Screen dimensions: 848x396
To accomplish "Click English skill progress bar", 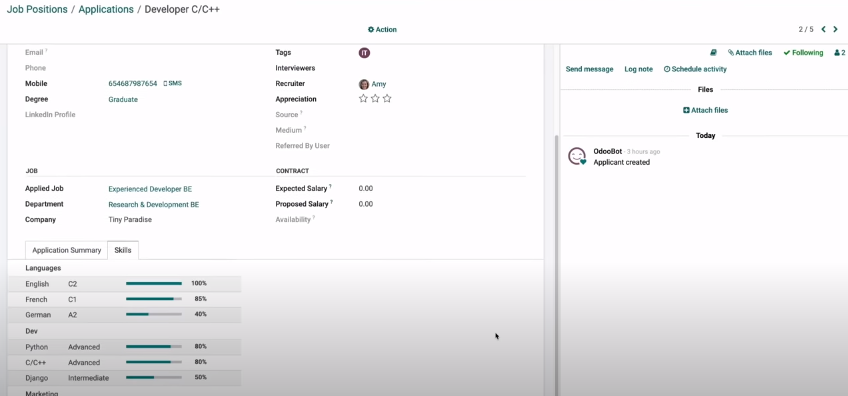I will click(154, 283).
